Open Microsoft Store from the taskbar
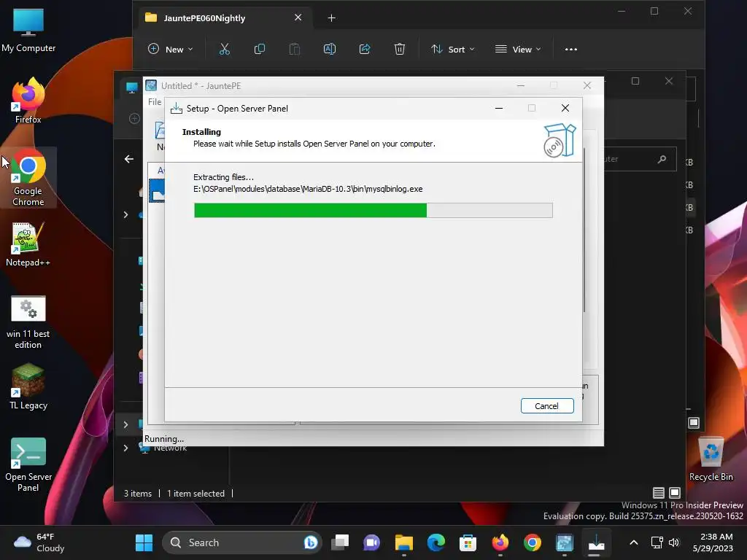This screenshot has height=560, width=747. tap(468, 542)
